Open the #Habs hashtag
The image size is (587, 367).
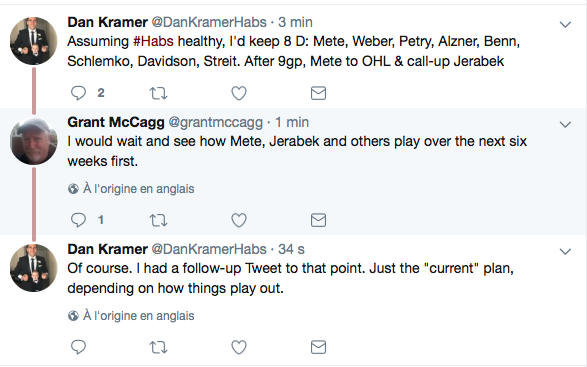[153, 41]
